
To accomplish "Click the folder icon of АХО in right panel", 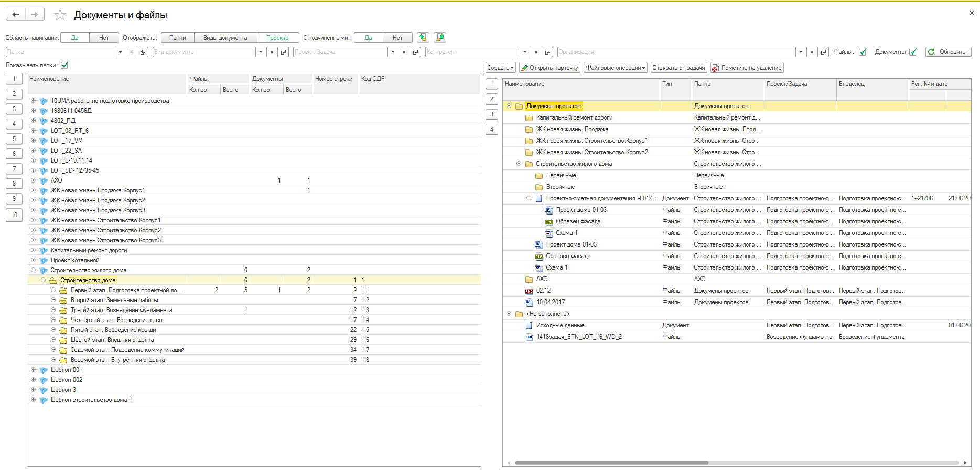I will pyautogui.click(x=529, y=280).
